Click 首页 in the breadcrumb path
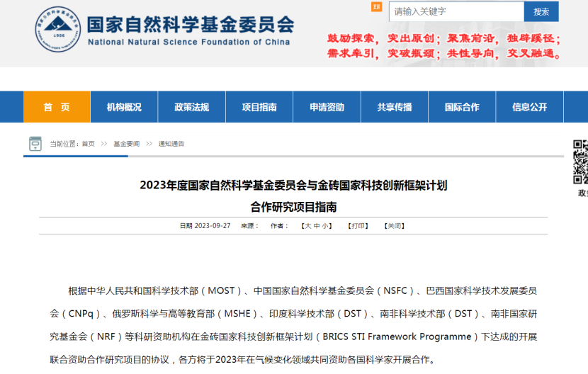The width and height of the screenshot is (588, 374). 88,144
